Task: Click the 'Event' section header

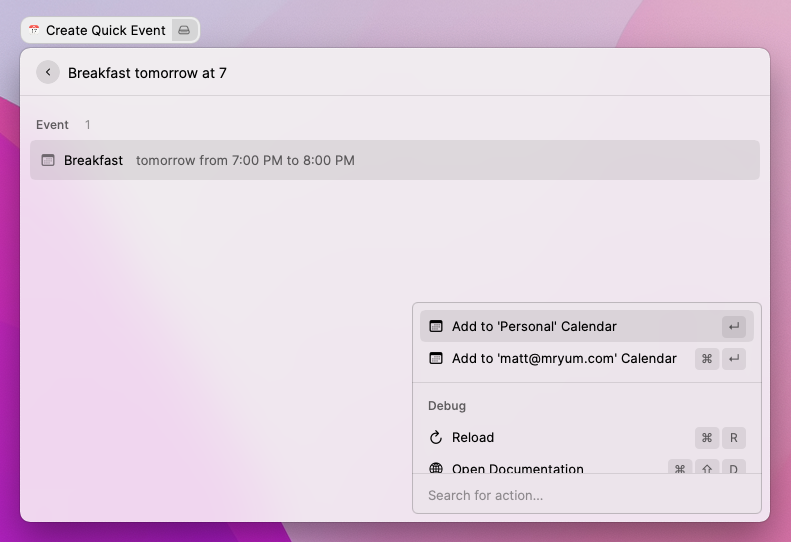Action: (52, 125)
